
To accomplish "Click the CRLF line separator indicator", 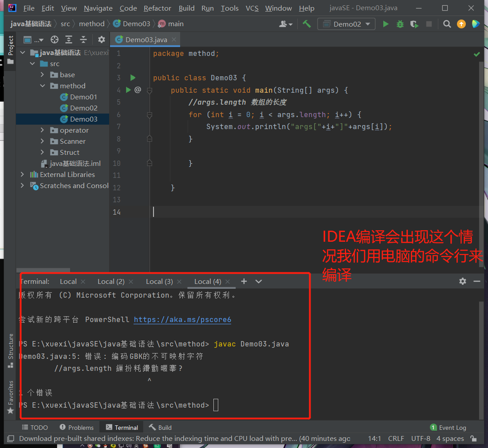I will tap(396, 438).
